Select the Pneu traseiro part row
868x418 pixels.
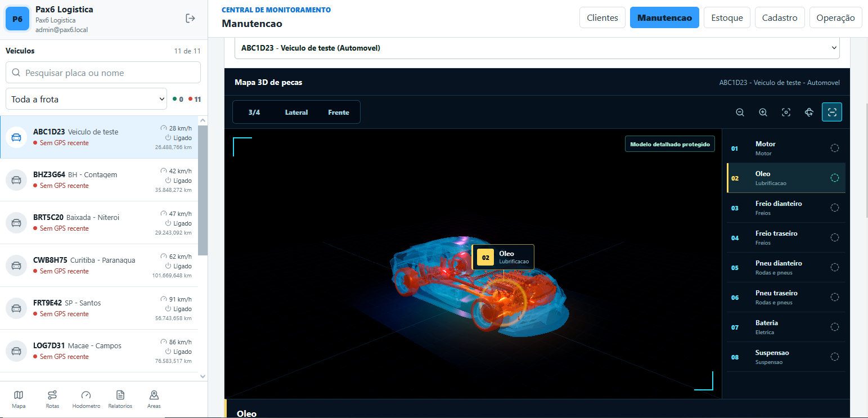786,297
